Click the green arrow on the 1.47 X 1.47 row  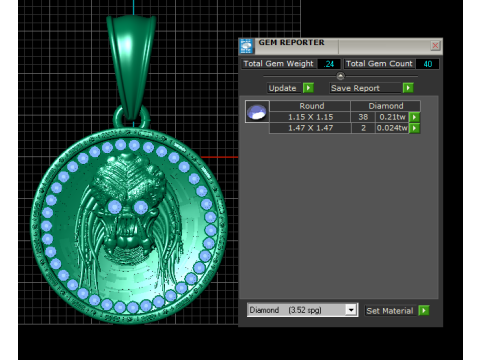click(414, 128)
